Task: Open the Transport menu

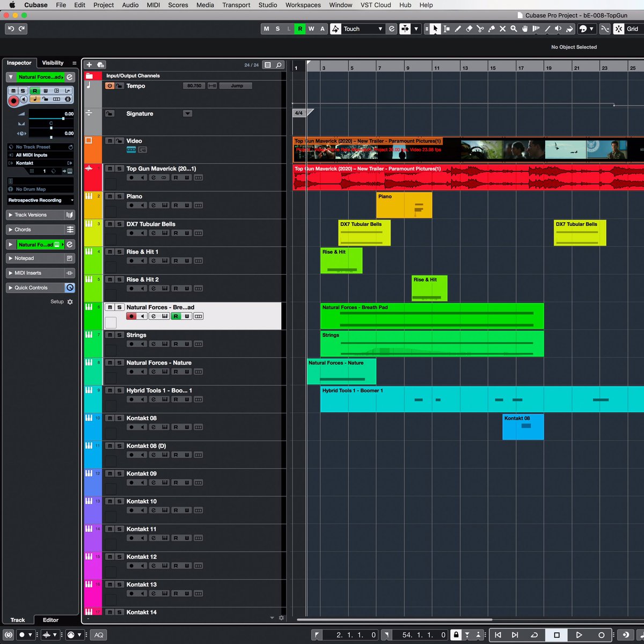Action: click(x=236, y=5)
